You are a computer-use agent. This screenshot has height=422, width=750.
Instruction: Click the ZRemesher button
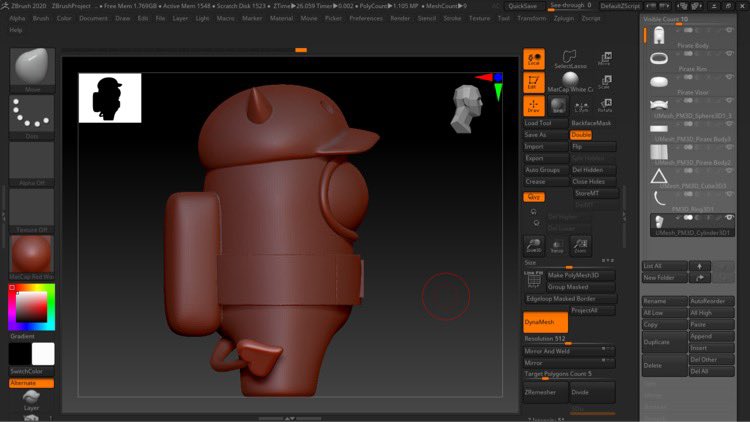click(x=545, y=392)
